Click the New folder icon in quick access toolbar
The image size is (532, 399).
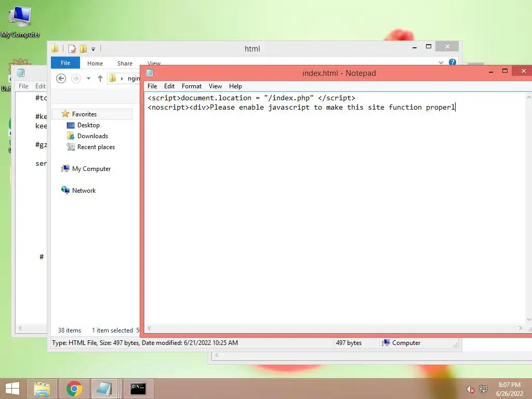coord(83,49)
